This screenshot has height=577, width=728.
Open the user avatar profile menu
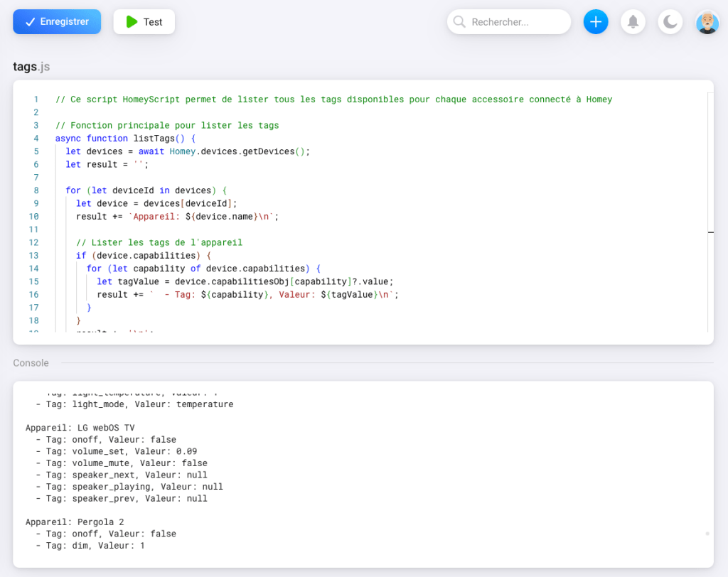click(x=707, y=22)
